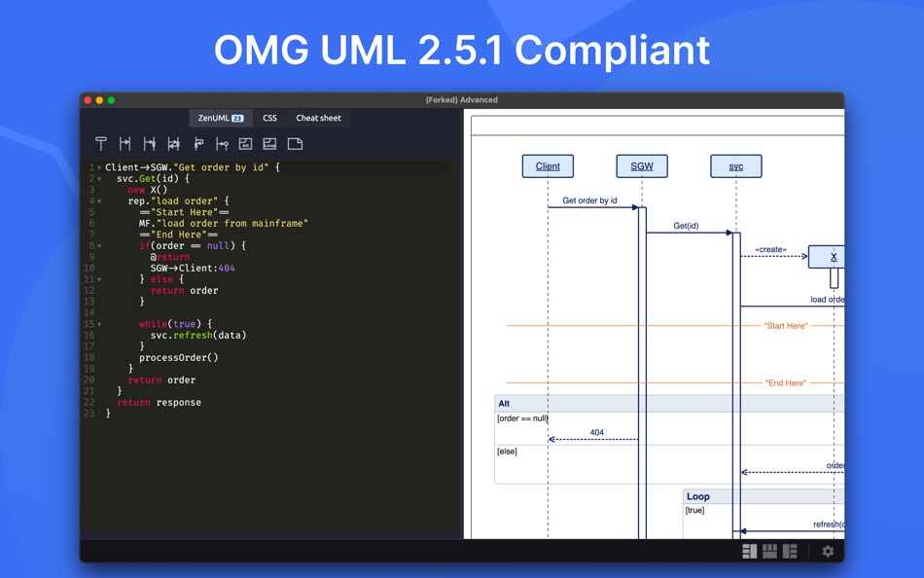
Task: Click code line MF."load order from mainframe"
Action: tap(224, 224)
